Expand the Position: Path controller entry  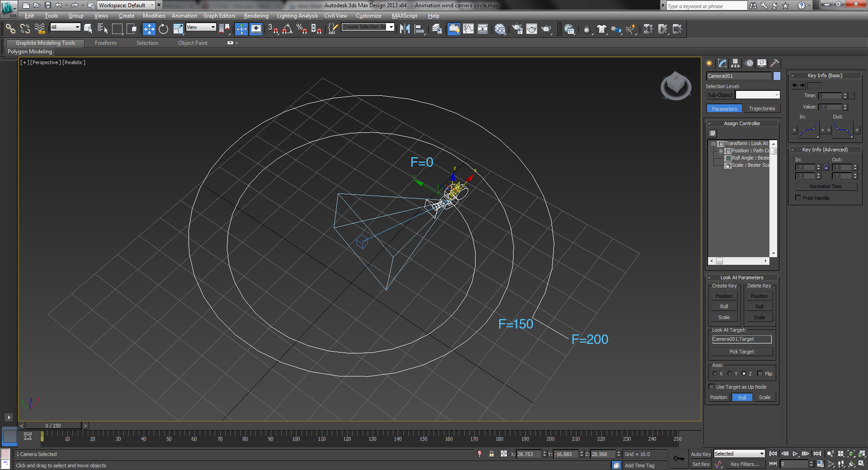(x=721, y=150)
